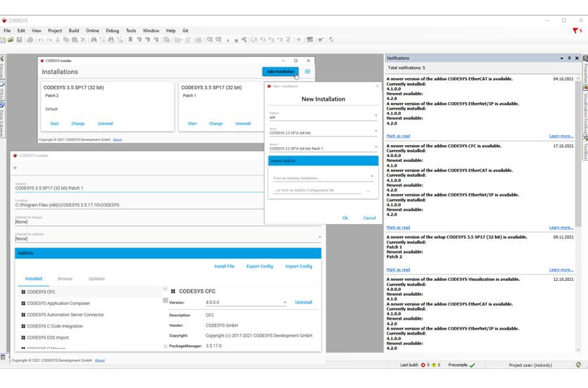Click Change for the Patch 1 installation
Screen dimensions: 588x388
tap(215, 124)
